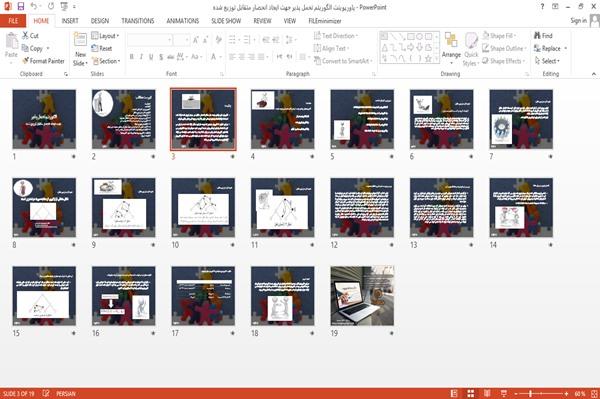Open the Layout dropdown
This screenshot has height=399, width=600.
pos(105,36)
